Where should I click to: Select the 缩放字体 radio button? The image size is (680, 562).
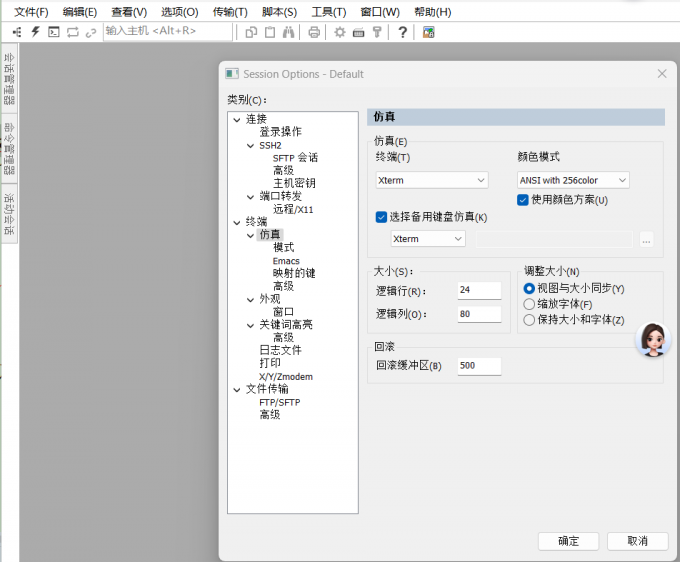[x=529, y=304]
